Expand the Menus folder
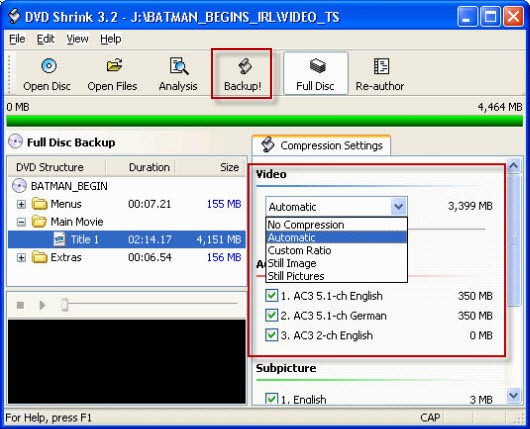 [21, 204]
